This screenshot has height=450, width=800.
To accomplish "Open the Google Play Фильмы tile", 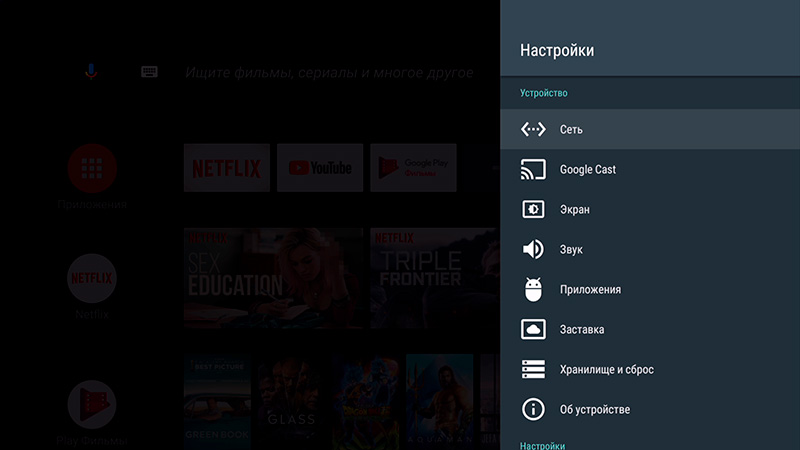I will [x=413, y=168].
